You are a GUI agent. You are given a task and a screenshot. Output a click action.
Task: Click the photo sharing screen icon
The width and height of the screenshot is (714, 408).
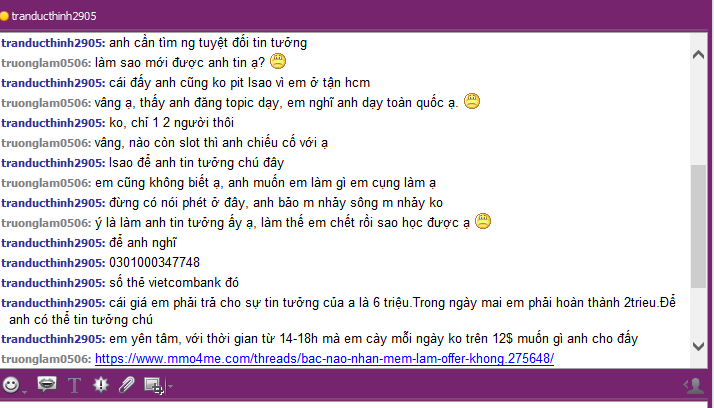154,386
